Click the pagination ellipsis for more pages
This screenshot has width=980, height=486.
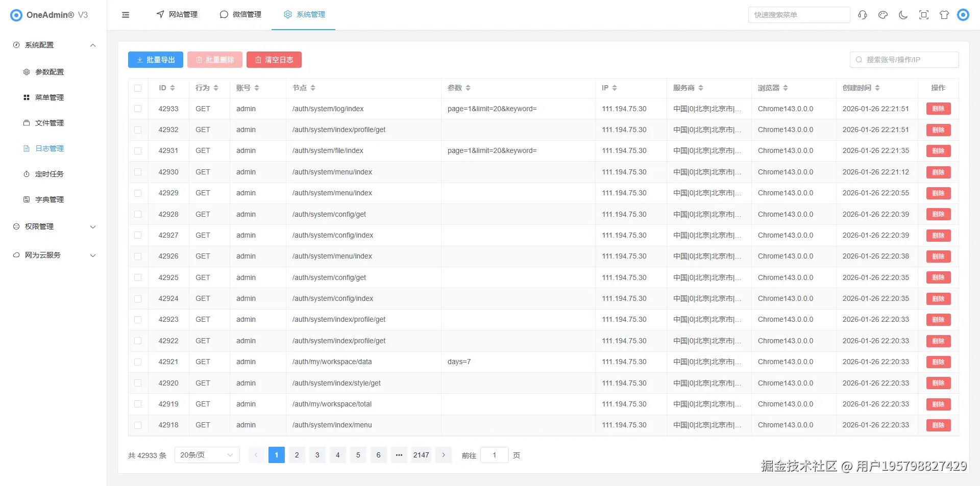tap(399, 455)
